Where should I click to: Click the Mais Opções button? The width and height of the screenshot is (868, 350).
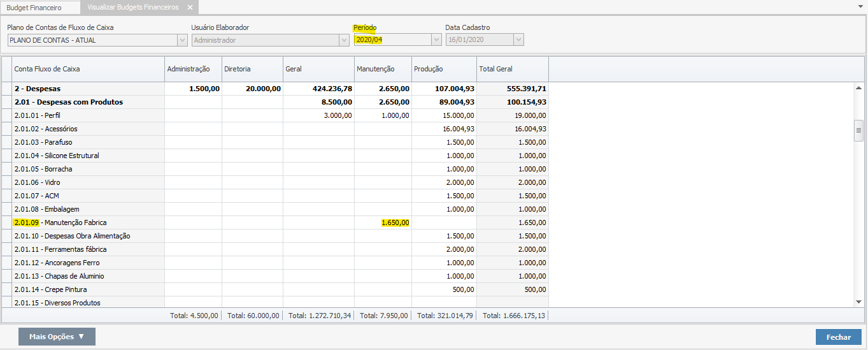(57, 337)
